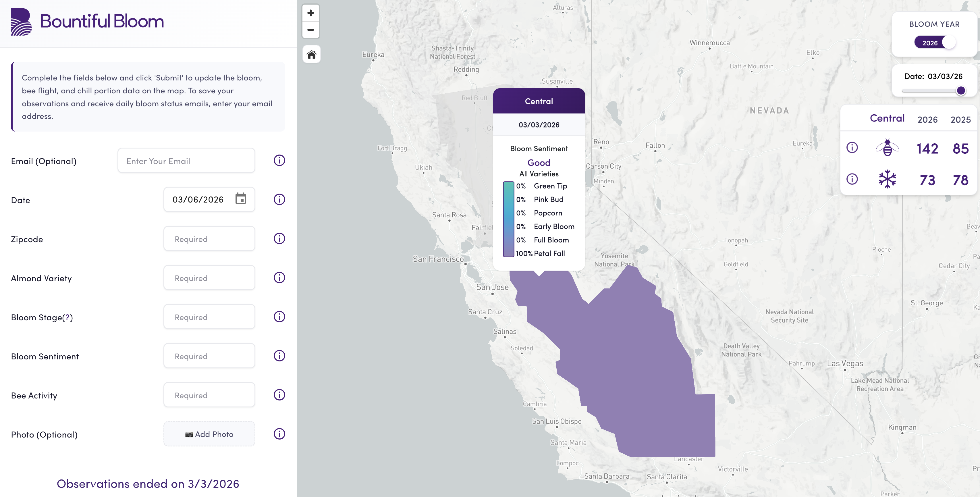The height and width of the screenshot is (497, 980).
Task: Open the Bloom Sentiment dropdown
Action: 209,356
